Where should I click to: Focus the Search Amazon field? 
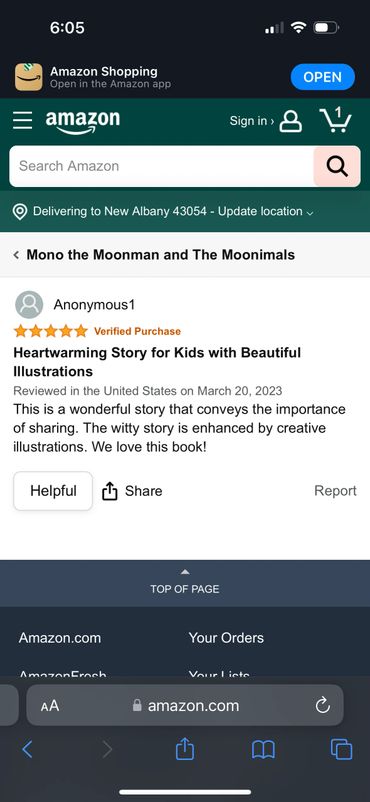161,166
